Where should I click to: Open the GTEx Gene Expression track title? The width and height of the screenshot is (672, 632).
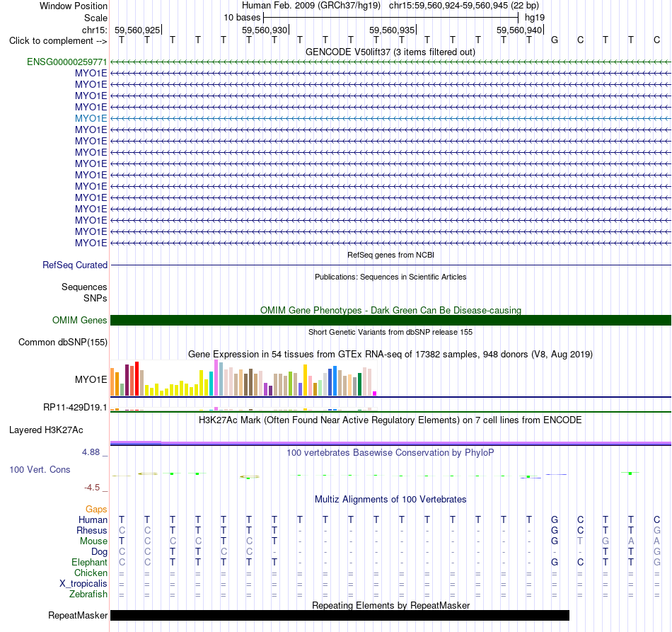tap(390, 354)
